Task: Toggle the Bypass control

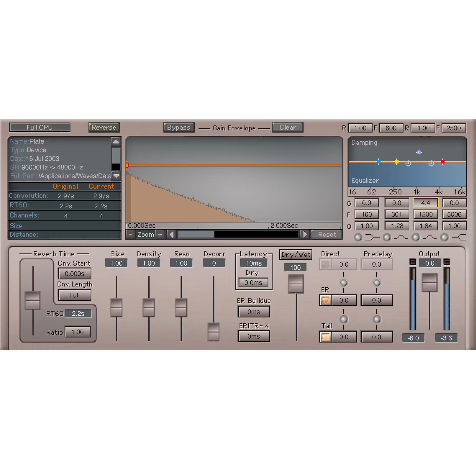Action: click(x=179, y=127)
